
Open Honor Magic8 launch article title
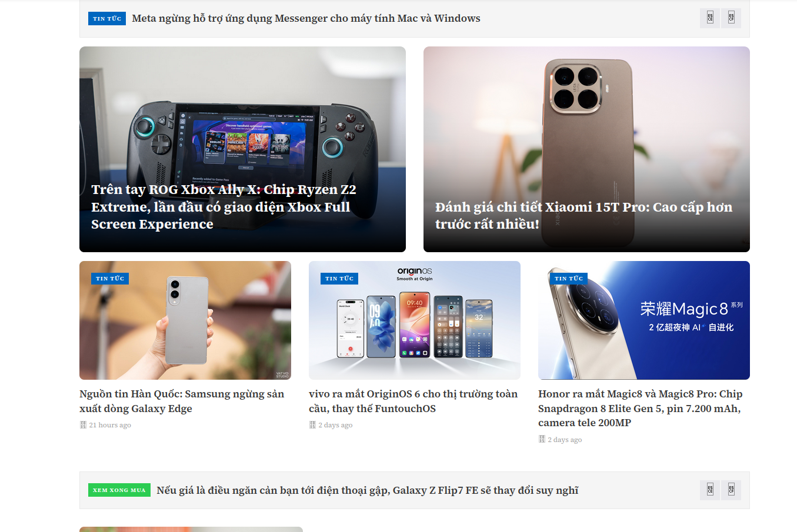pyautogui.click(x=641, y=408)
